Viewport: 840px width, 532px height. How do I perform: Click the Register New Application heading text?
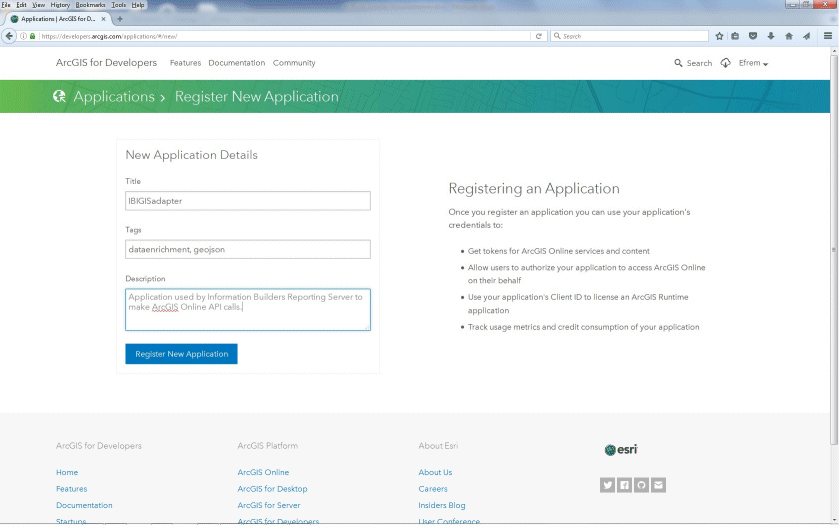[257, 96]
